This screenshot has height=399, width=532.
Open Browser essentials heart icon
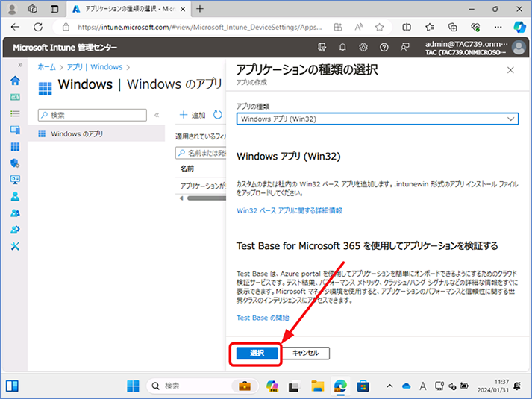[x=475, y=27]
